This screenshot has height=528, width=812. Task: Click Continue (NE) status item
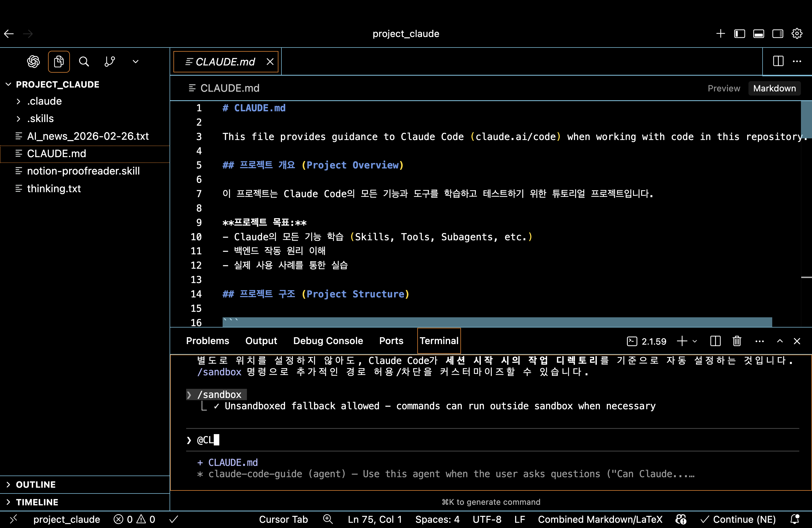(738, 519)
